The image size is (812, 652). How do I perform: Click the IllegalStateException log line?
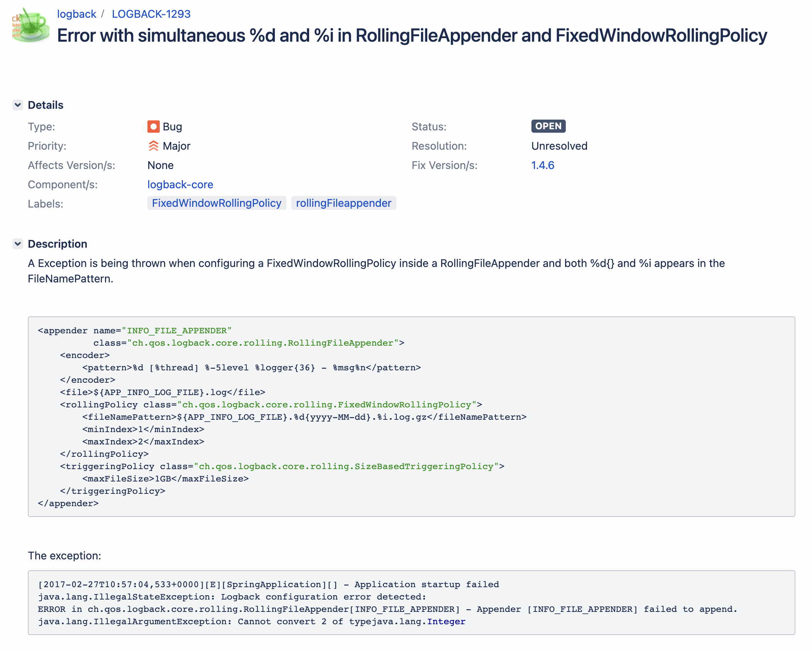pyautogui.click(x=232, y=597)
